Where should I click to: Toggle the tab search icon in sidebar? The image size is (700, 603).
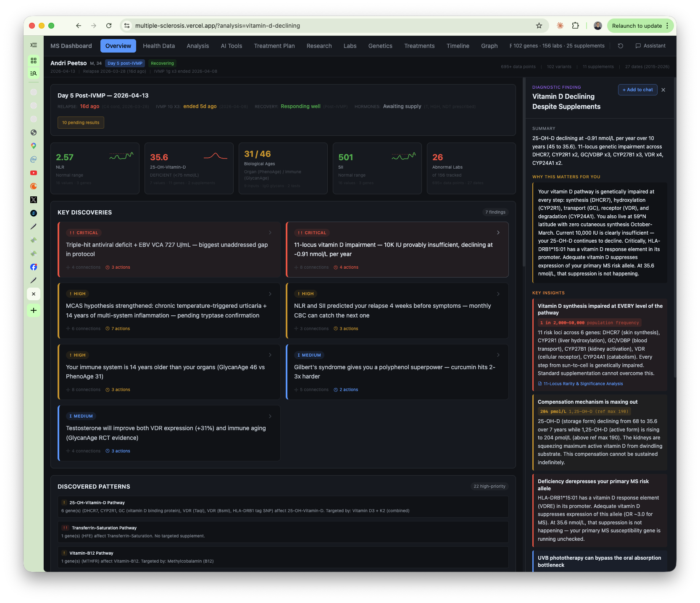pyautogui.click(x=34, y=73)
